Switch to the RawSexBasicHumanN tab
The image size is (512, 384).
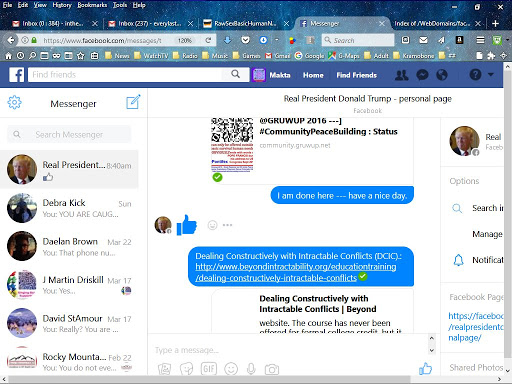(x=246, y=23)
